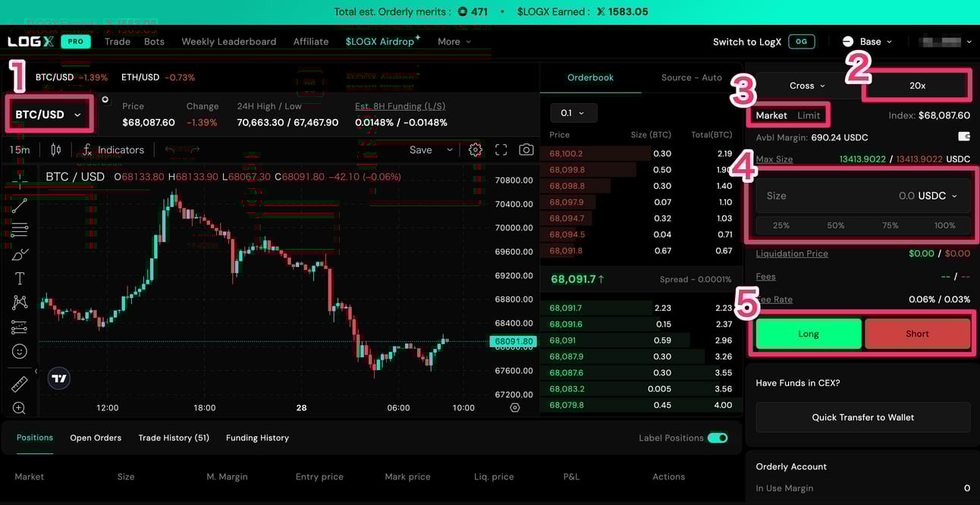This screenshot has height=505, width=980.
Task: Open the Funding History tab
Action: coord(257,438)
